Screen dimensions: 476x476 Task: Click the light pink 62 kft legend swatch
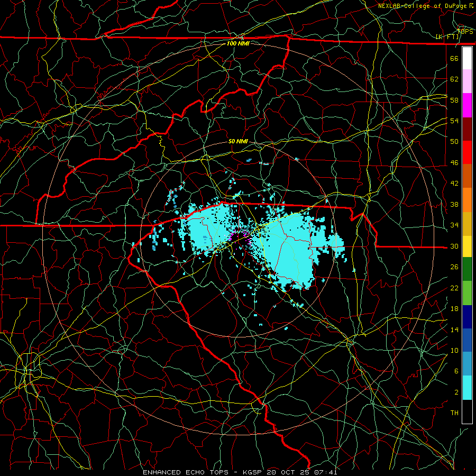[x=467, y=81]
